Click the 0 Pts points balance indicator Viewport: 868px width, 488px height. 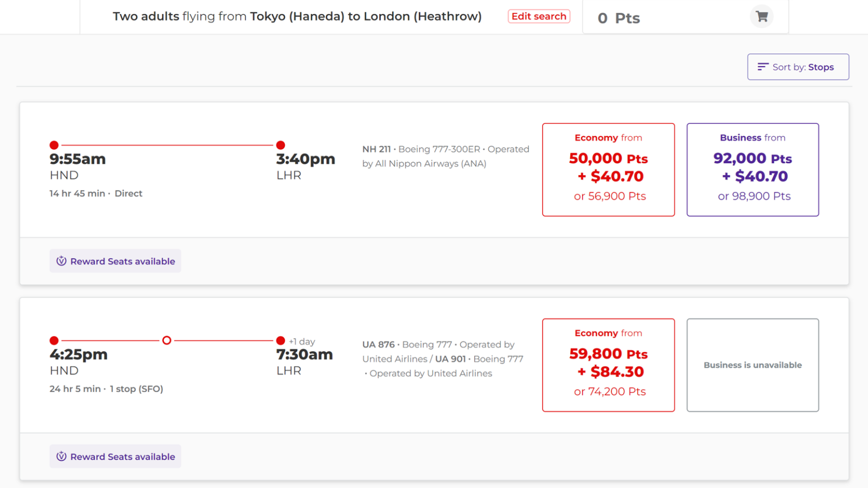(x=619, y=18)
